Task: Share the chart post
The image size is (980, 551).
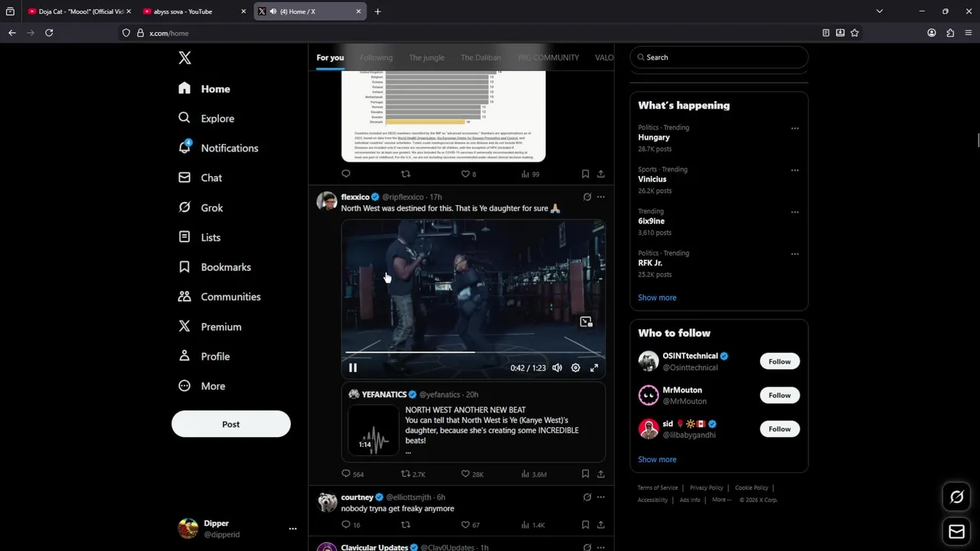Action: point(600,174)
